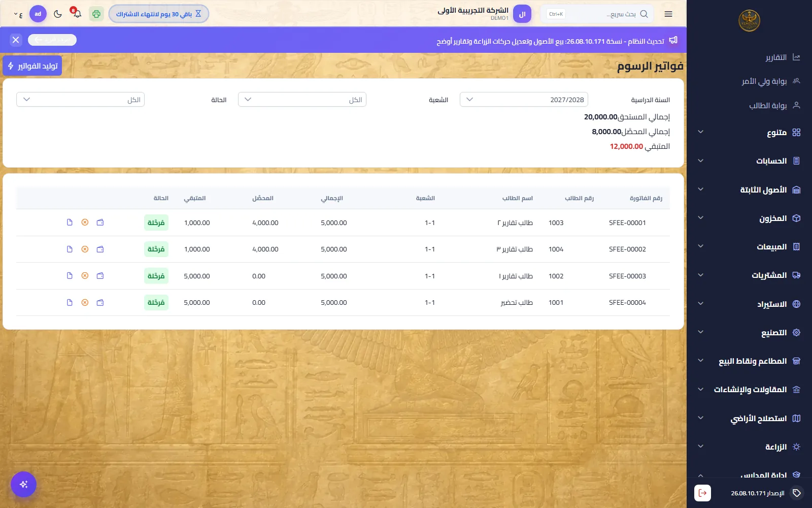This screenshot has width=812, height=508.
Task: Open the document icon for SFEE-00002
Action: point(70,249)
